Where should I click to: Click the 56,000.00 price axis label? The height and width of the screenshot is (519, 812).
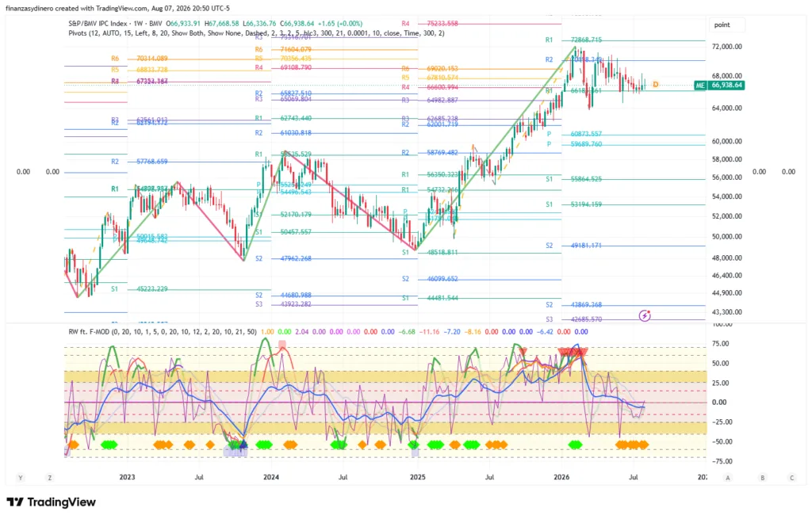(726, 177)
